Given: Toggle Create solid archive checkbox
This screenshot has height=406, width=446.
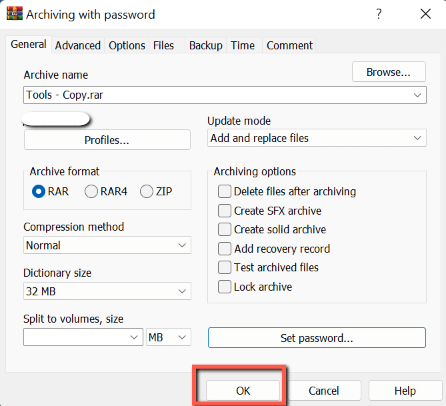Looking at the screenshot, I should (x=224, y=229).
